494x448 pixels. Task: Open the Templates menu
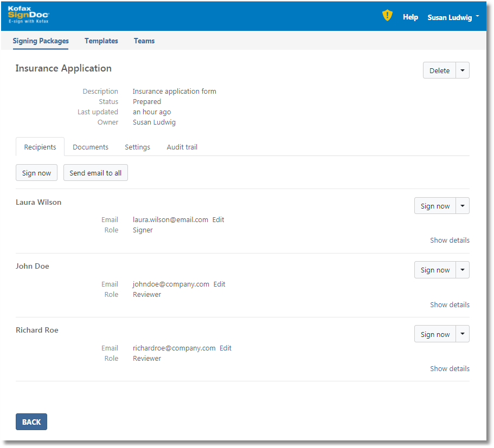tap(101, 41)
